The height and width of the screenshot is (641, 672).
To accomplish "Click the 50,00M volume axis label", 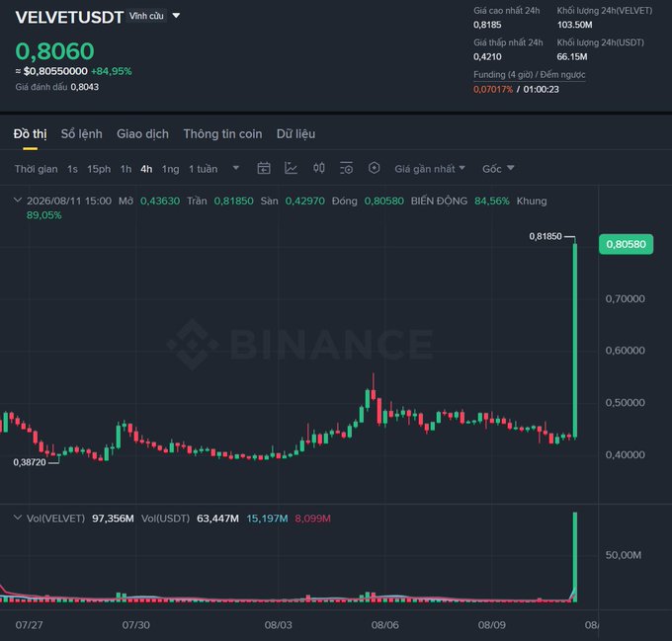I will coord(624,555).
